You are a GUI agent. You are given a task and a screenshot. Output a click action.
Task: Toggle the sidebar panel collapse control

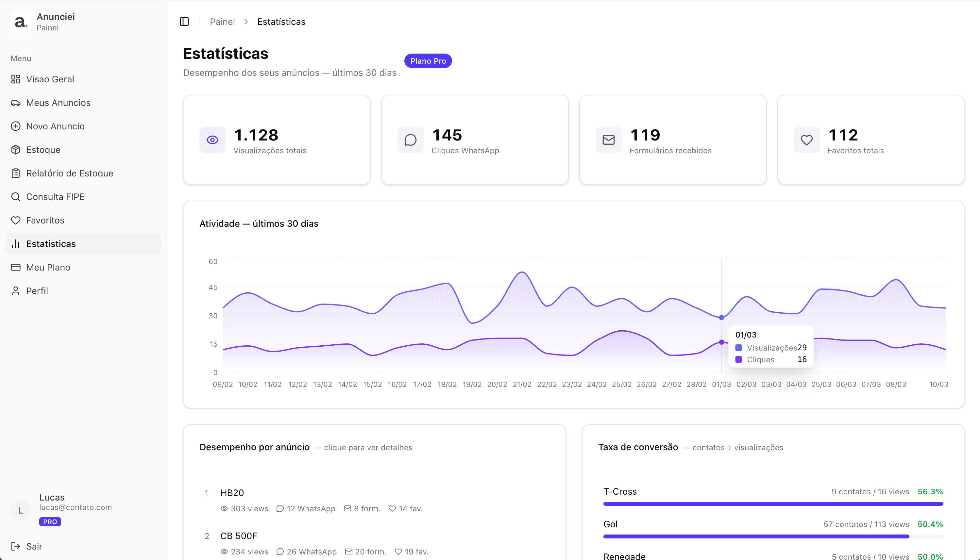click(x=184, y=22)
